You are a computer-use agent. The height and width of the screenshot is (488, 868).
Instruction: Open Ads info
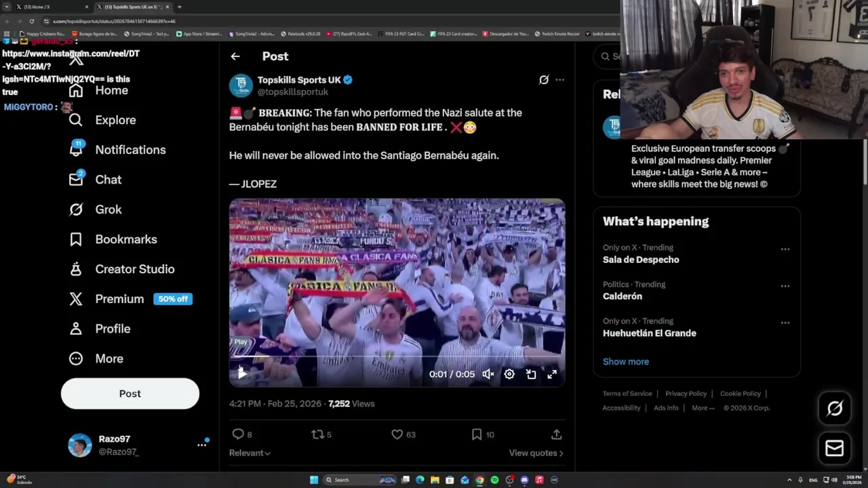666,408
